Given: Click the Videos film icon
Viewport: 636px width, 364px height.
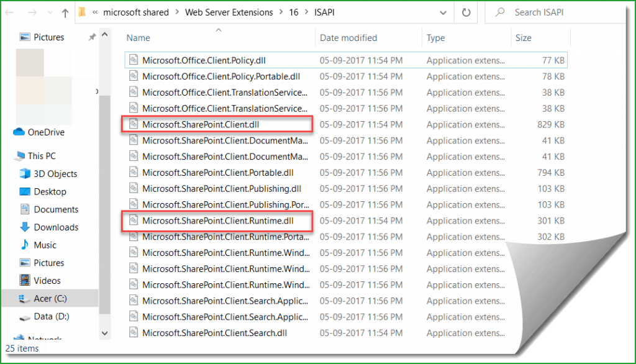Looking at the screenshot, I should coord(25,280).
